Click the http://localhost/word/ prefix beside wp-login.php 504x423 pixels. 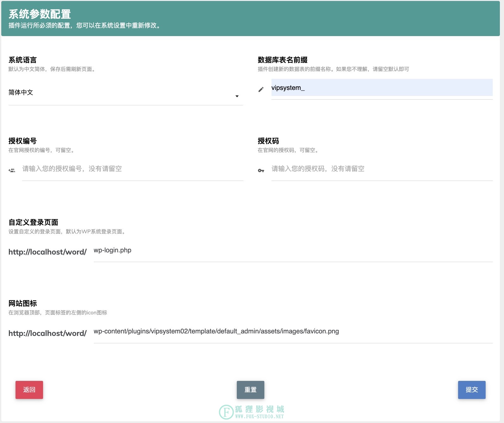pos(47,252)
